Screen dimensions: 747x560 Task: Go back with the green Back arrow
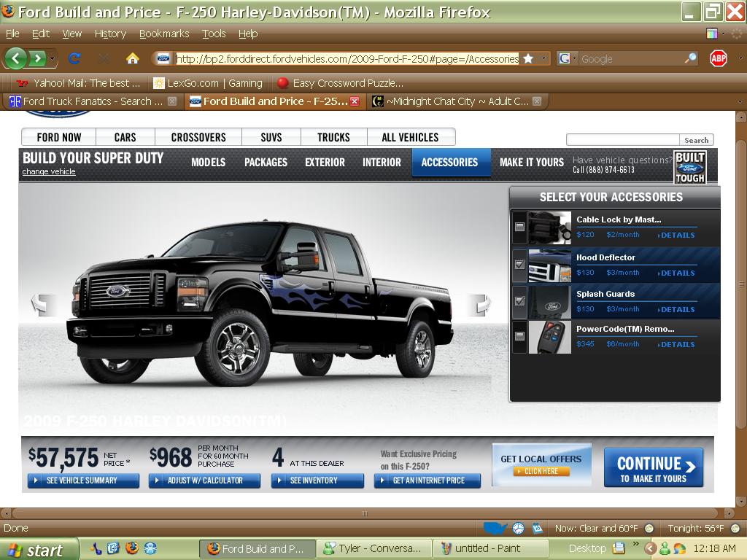coord(15,58)
